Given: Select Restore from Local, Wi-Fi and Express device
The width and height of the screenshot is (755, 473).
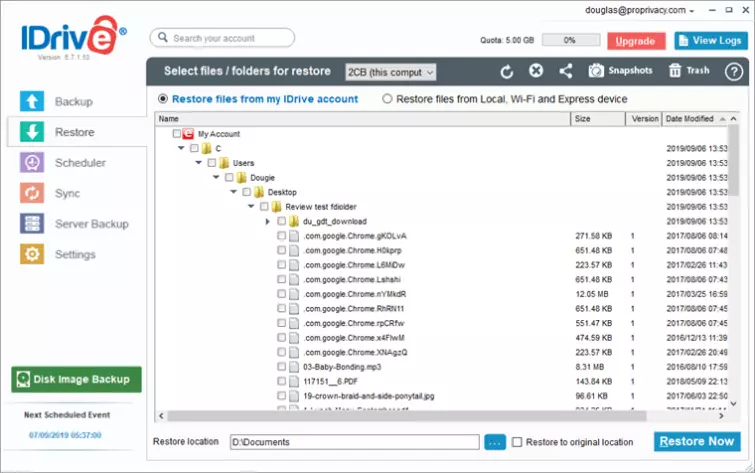Looking at the screenshot, I should click(387, 99).
